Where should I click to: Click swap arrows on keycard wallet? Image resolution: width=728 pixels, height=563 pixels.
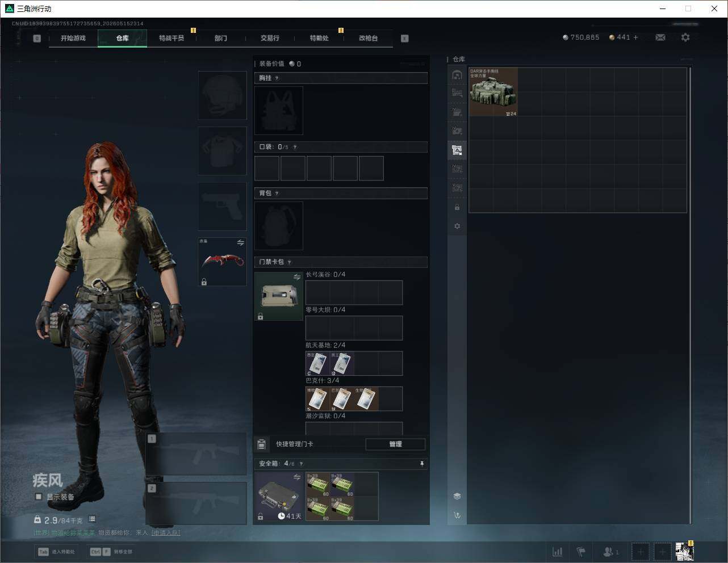pos(297,277)
